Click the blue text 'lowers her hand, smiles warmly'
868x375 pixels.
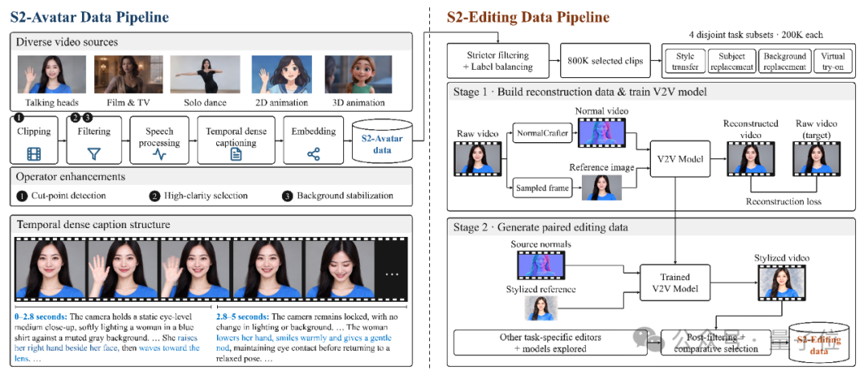[276, 337]
